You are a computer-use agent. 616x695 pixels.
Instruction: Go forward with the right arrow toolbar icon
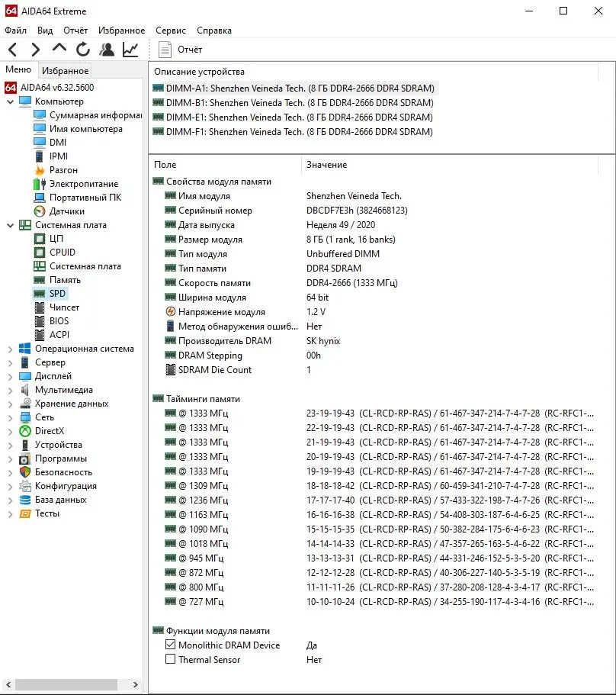35,49
